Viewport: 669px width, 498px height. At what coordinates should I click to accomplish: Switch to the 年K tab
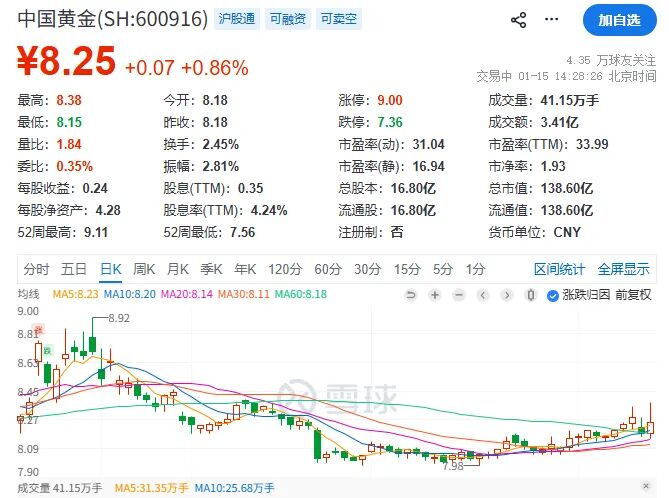245,269
